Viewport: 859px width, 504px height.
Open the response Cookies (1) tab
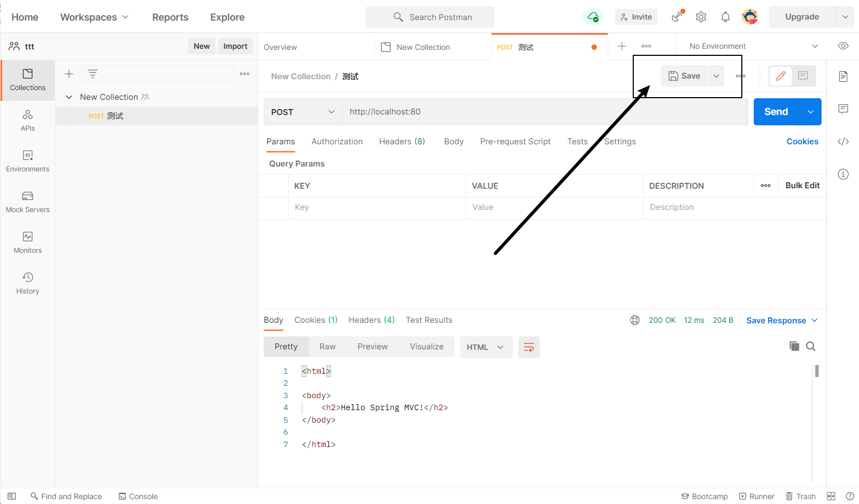pyautogui.click(x=316, y=320)
